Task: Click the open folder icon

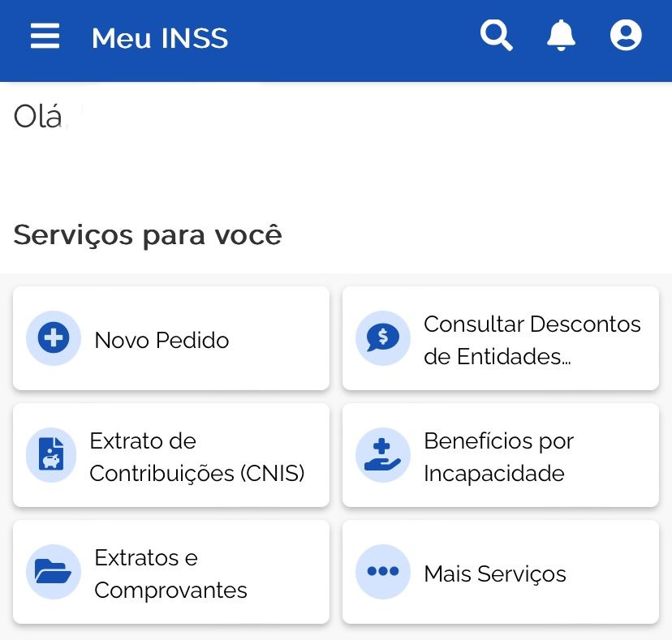Action: [x=54, y=572]
